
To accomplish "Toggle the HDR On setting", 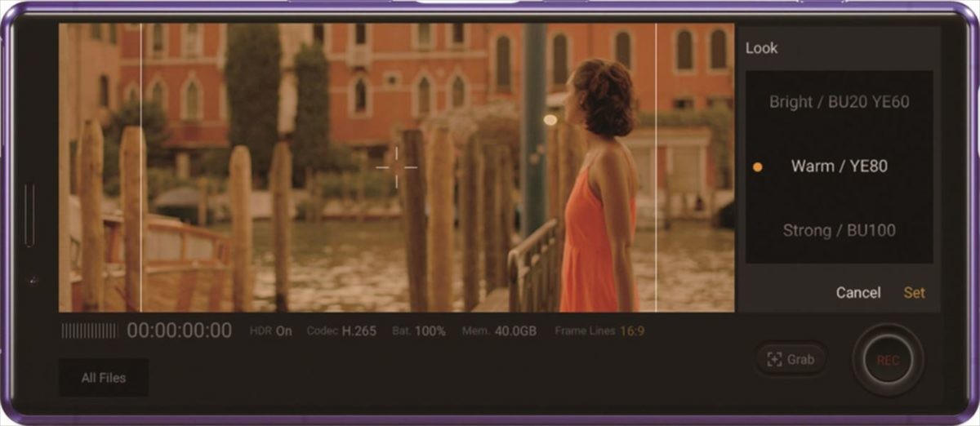I will pos(270,331).
